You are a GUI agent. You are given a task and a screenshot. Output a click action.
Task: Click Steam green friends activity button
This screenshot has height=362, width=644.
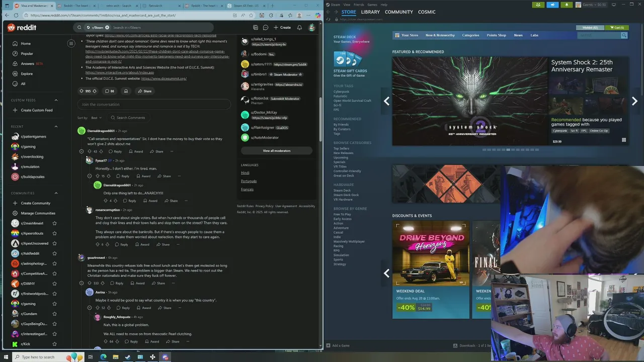538,5
